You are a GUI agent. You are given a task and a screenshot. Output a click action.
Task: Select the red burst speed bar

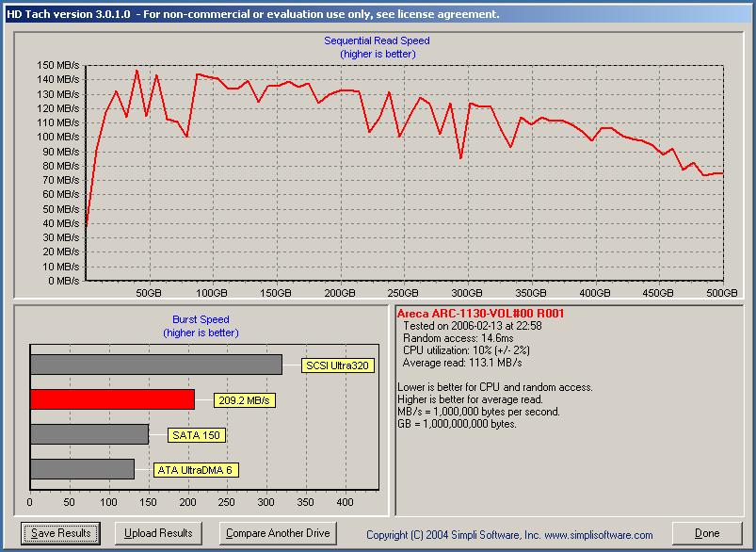pyautogui.click(x=112, y=399)
